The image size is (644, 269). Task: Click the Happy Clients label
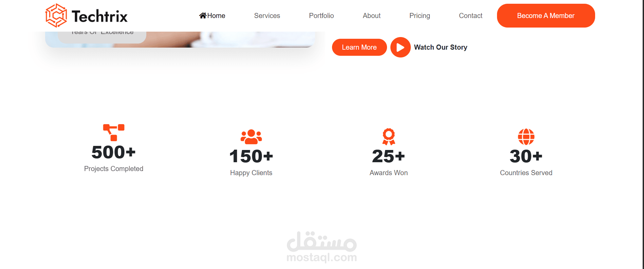coord(251,173)
